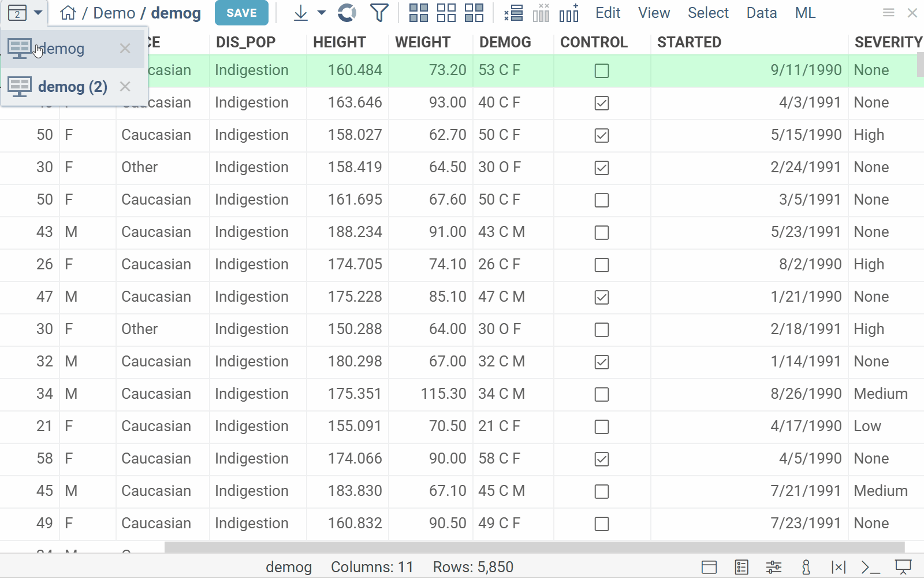Open the ML menu
The height and width of the screenshot is (578, 924).
coord(805,13)
